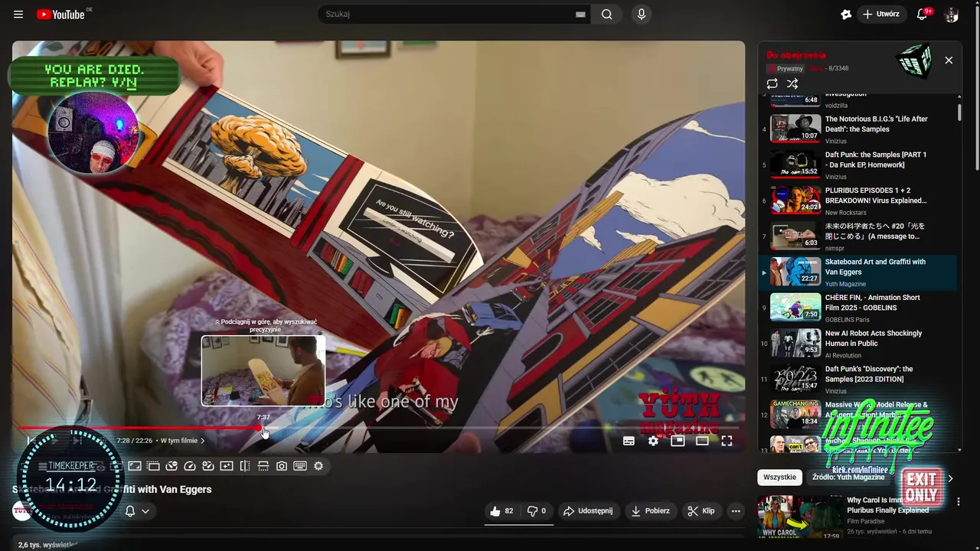This screenshot has width=980, height=551.
Task: Click the dashed-bar extension icon beside the camera
Action: coord(263,466)
